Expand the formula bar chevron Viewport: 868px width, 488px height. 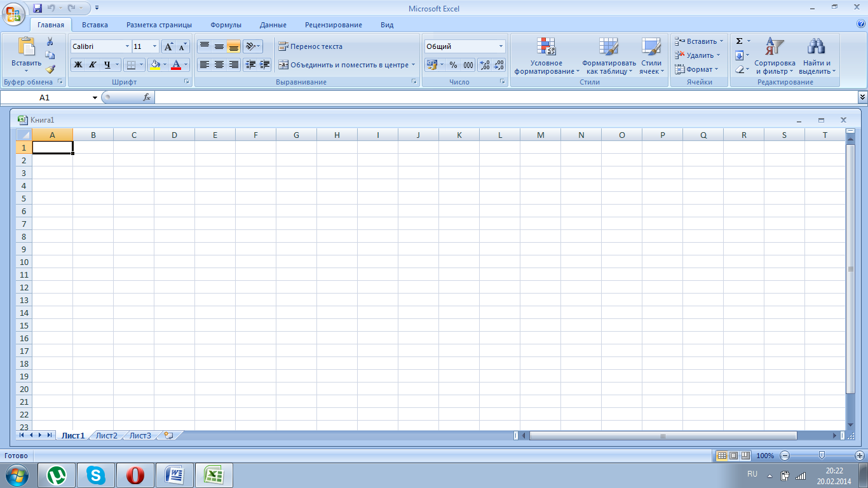[x=862, y=97]
